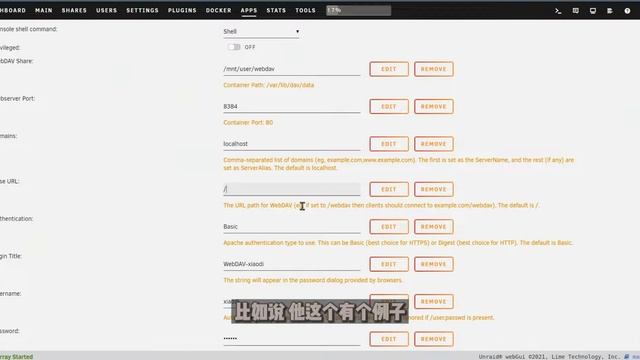Remove the Webserver Port entry
640x360 pixels.
[x=433, y=107]
